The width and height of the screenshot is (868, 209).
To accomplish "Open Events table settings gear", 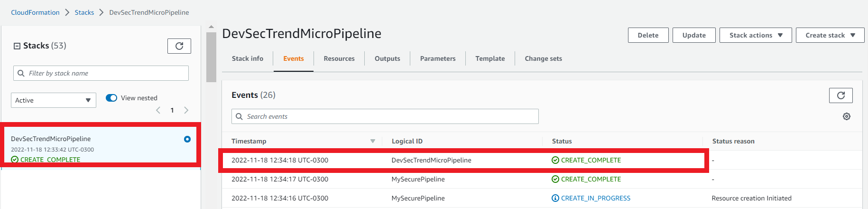I will (847, 116).
